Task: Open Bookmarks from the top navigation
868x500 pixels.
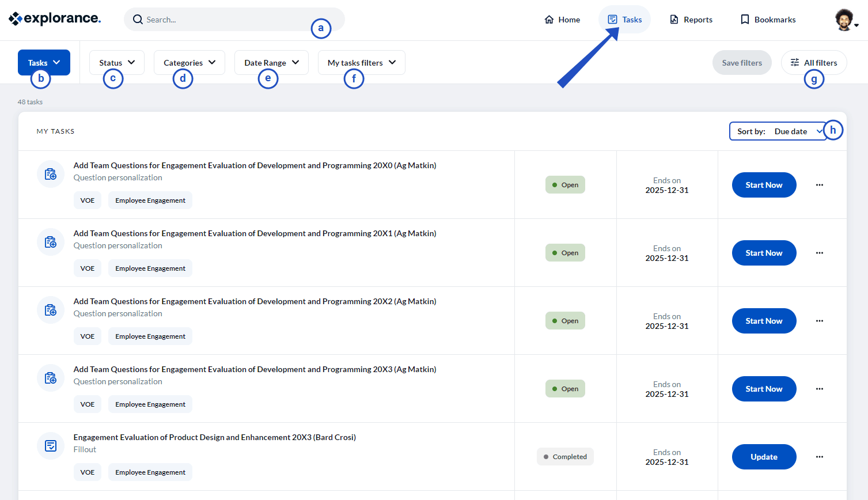Action: click(x=767, y=20)
